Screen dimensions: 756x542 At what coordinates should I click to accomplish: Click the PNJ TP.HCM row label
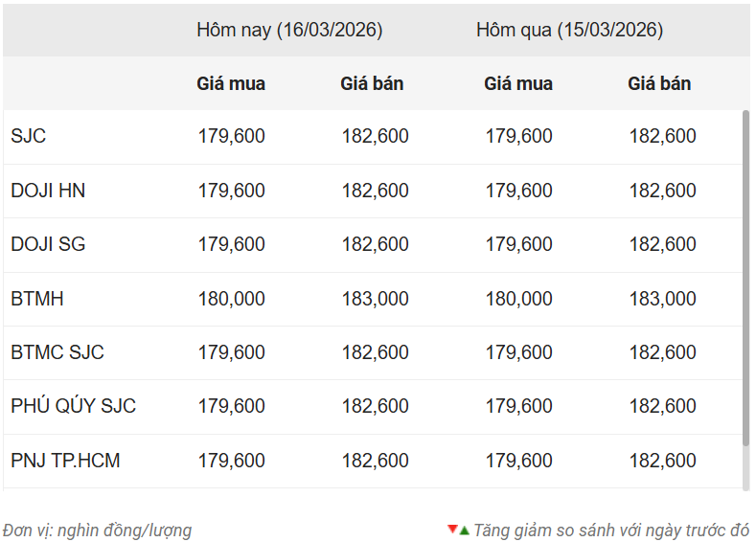[66, 461]
